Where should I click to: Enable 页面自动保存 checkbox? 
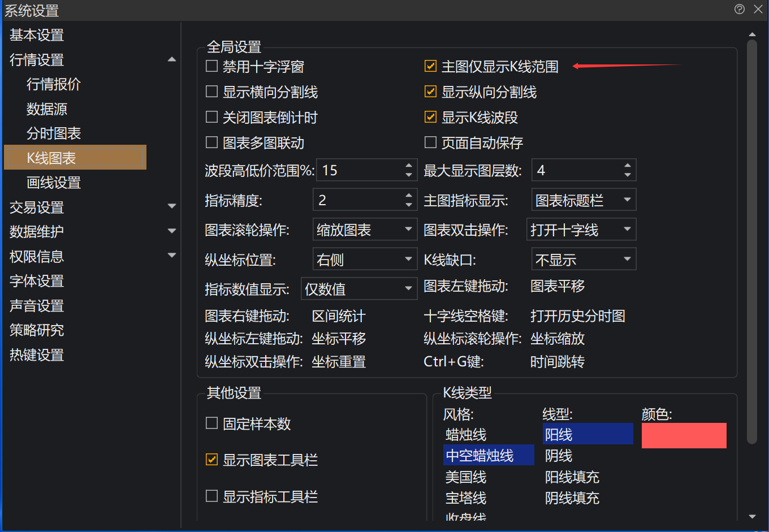(x=431, y=142)
